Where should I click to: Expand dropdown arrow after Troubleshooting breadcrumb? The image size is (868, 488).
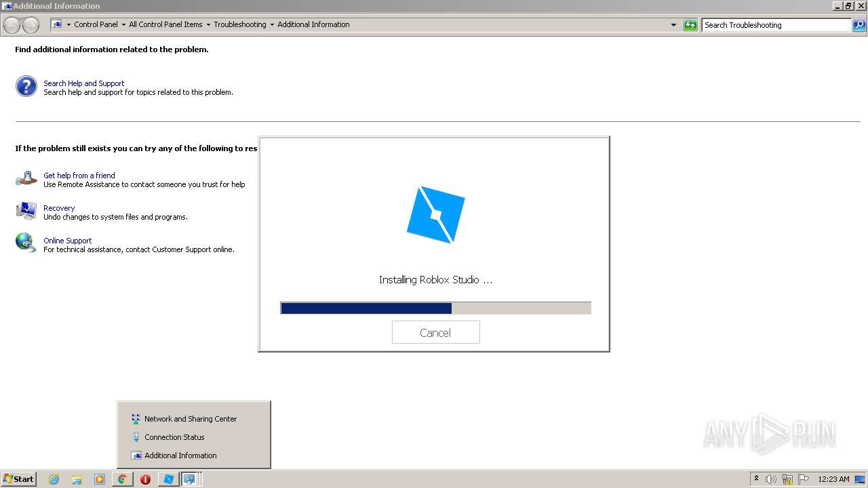point(272,24)
